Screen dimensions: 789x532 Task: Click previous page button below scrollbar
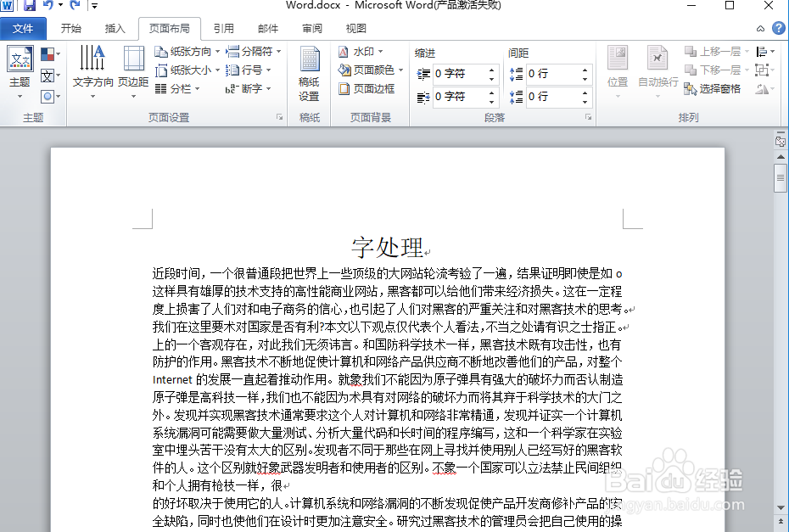point(781,522)
